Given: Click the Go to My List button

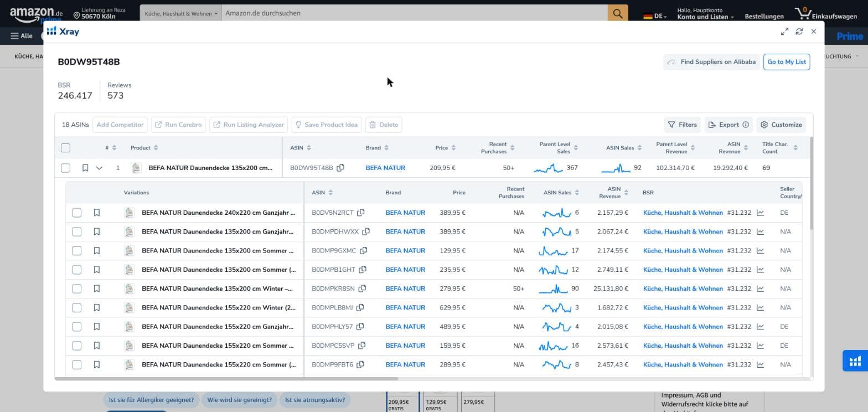Looking at the screenshot, I should tap(787, 62).
